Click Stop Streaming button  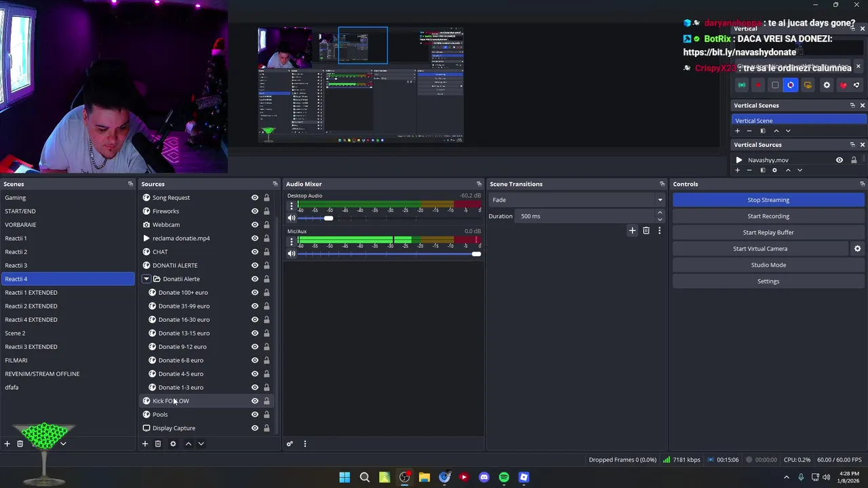pyautogui.click(x=768, y=200)
